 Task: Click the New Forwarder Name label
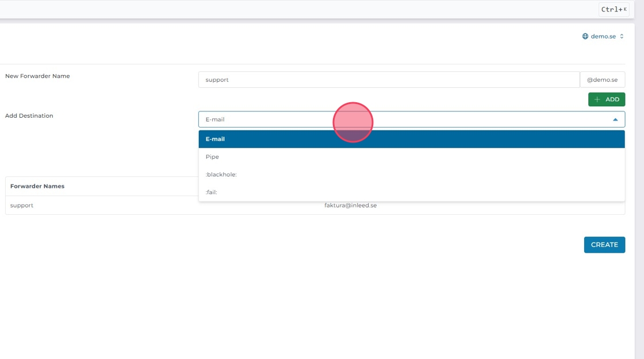[37, 76]
